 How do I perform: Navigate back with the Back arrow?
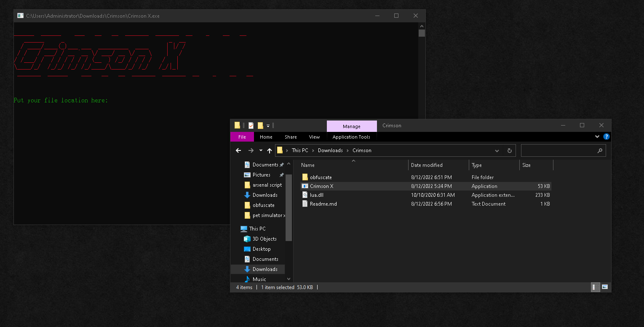tap(238, 150)
